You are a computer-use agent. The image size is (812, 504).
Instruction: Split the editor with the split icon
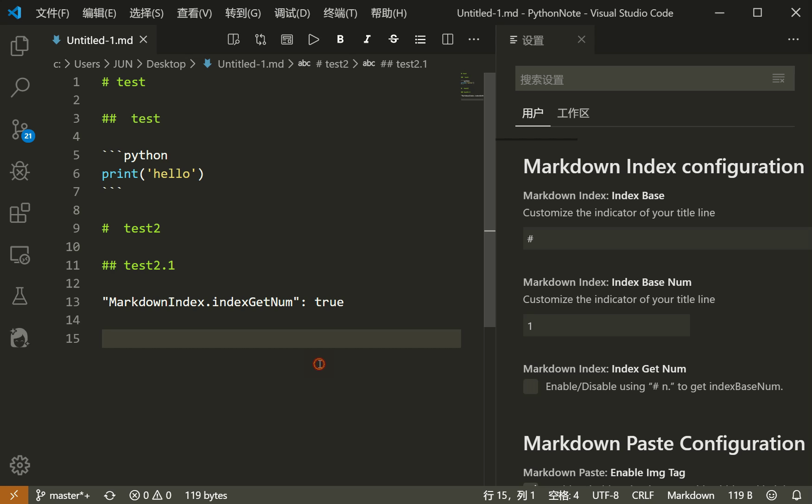coord(447,39)
